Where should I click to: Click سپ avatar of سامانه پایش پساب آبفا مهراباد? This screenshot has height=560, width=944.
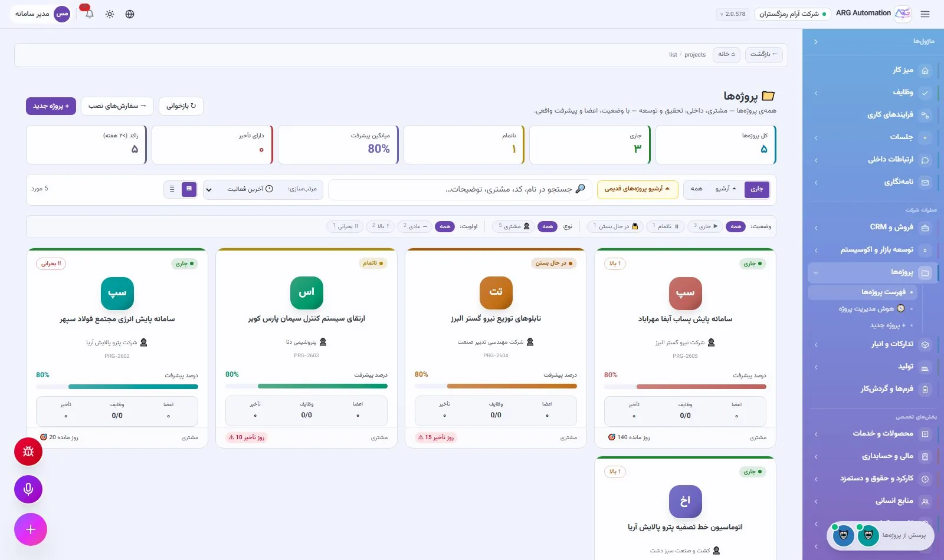point(685,293)
